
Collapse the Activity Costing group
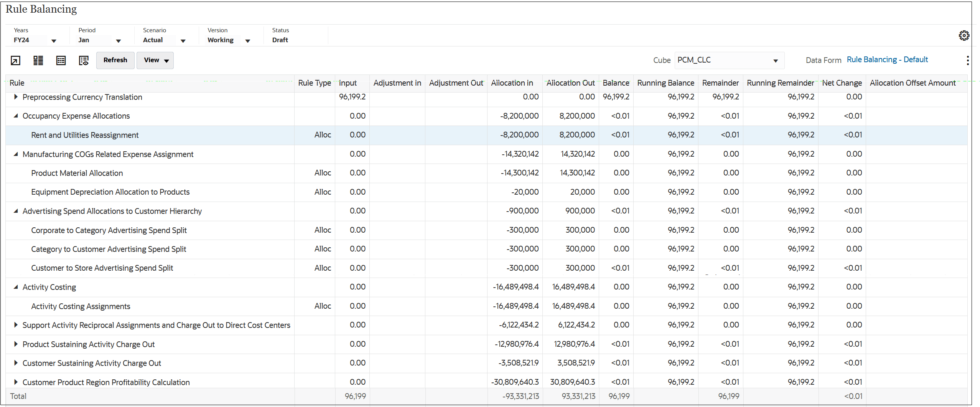coord(16,287)
